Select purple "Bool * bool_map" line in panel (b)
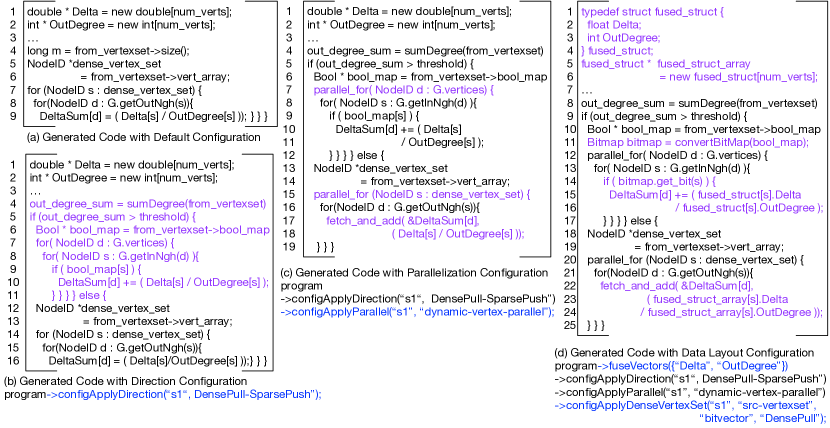 tap(152, 230)
